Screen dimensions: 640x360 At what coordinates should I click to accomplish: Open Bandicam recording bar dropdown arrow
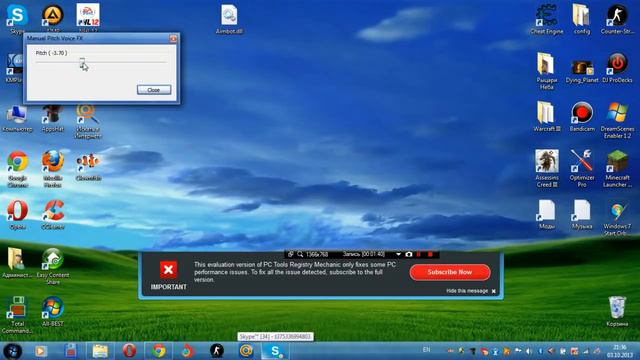pos(398,254)
